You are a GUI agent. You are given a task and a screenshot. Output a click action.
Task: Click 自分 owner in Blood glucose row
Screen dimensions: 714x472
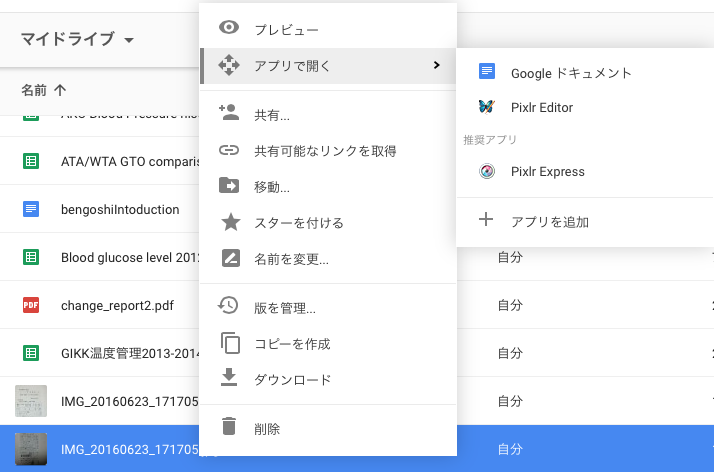coord(510,257)
